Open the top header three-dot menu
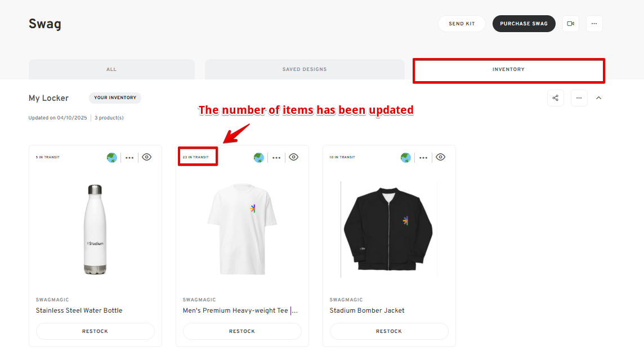The image size is (644, 360). 594,24
